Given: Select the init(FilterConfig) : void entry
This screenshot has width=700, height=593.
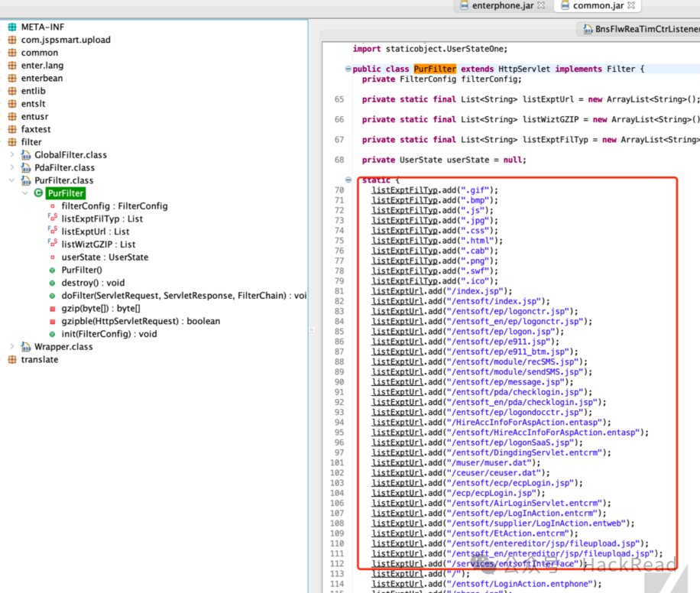Looking at the screenshot, I should pos(109,334).
